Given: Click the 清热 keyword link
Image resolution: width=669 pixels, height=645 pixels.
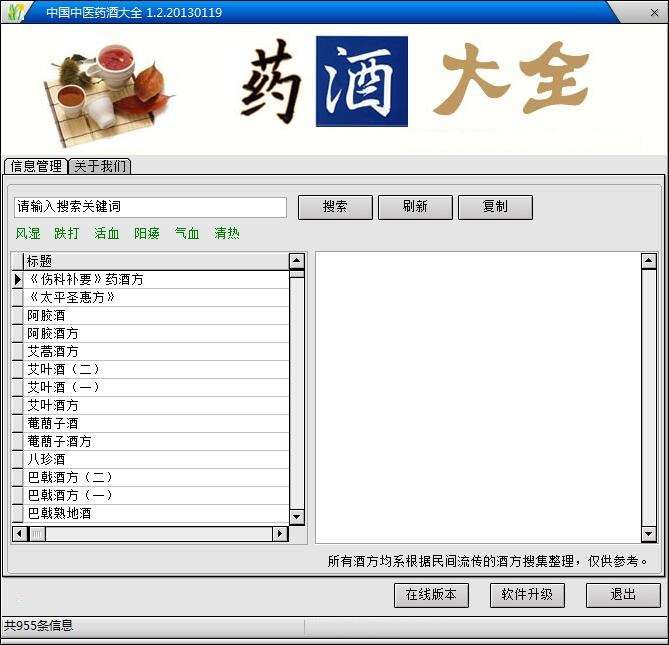Looking at the screenshot, I should click(227, 233).
